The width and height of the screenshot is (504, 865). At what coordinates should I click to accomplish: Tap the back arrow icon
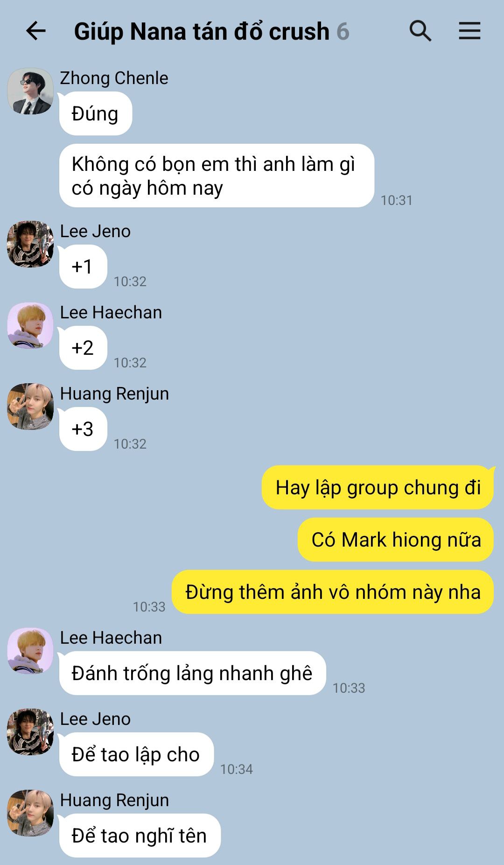(35, 31)
